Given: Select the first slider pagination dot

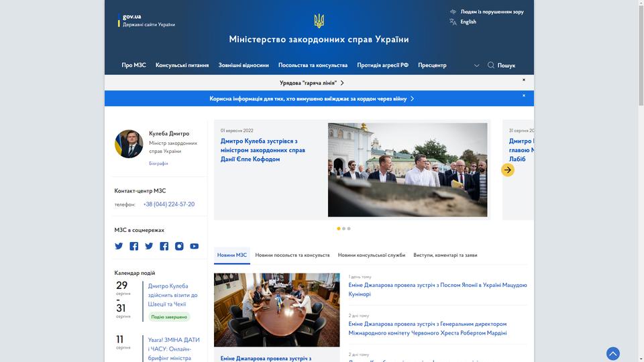Looking at the screenshot, I should (x=338, y=229).
